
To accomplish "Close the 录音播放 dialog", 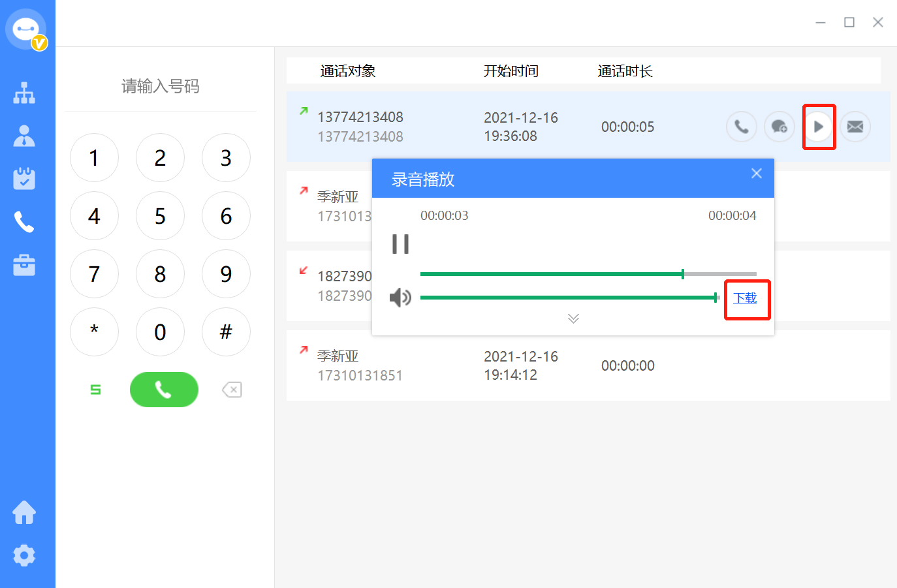I will click(757, 174).
